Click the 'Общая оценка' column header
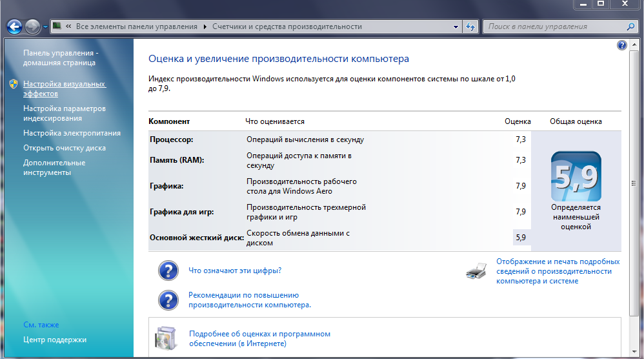The height and width of the screenshot is (359, 644). (x=576, y=121)
